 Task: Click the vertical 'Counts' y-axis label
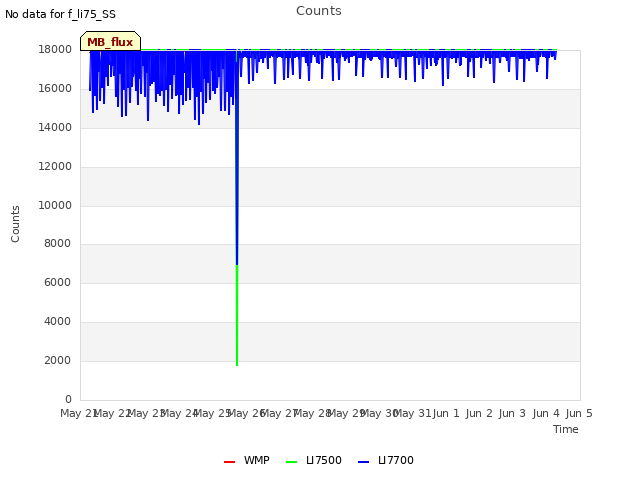tap(15, 224)
